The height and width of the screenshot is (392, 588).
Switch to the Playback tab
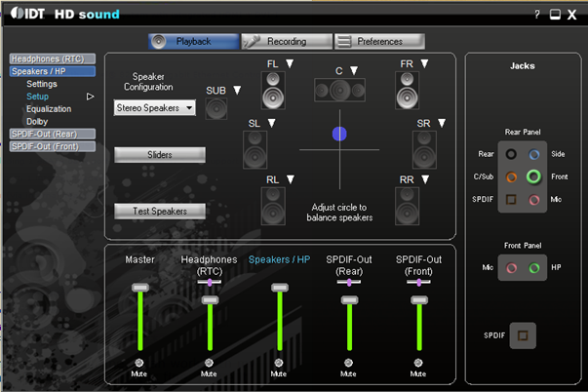pos(194,41)
